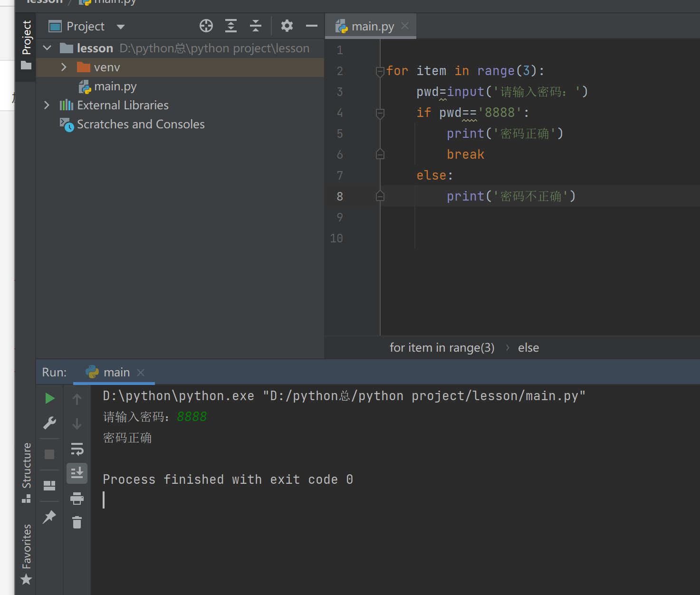The image size is (700, 595).
Task: Open the Project view dropdown arrow
Action: pos(121,27)
